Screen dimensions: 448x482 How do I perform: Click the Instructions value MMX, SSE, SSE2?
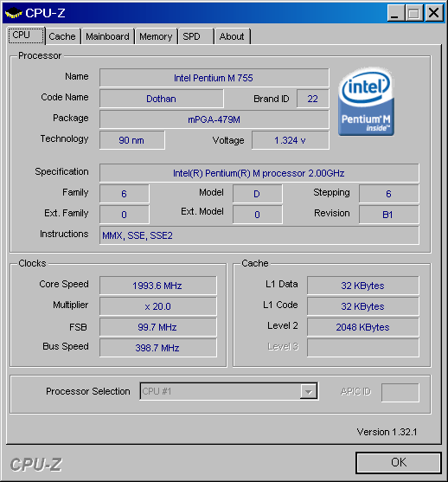[259, 235]
